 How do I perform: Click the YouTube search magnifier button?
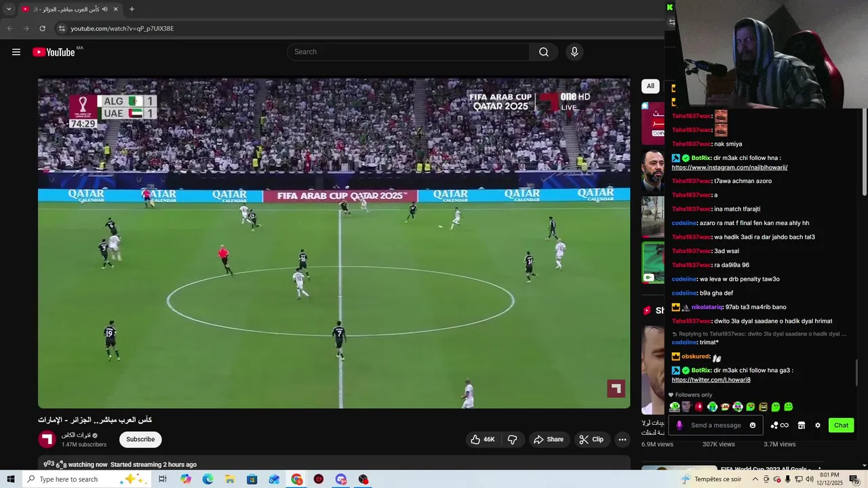click(x=544, y=52)
